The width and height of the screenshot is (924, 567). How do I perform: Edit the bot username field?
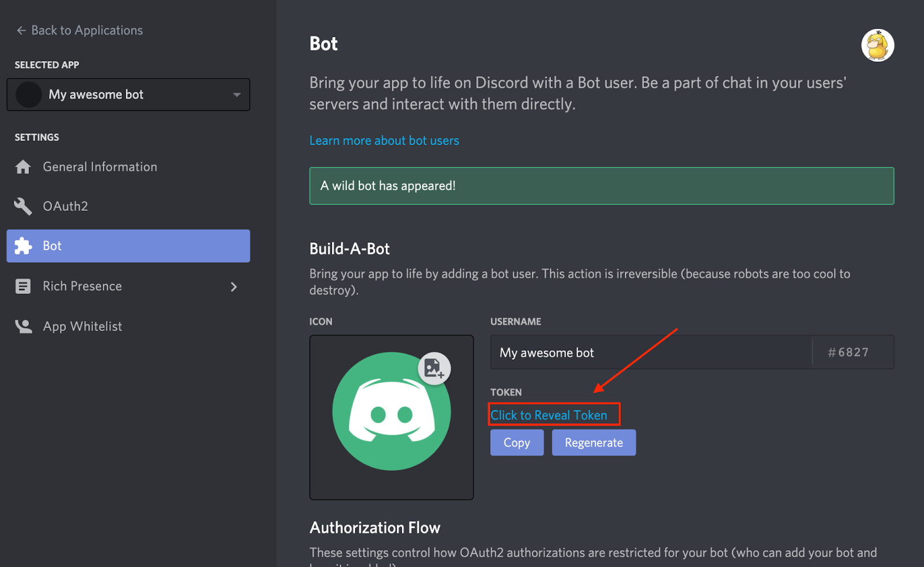point(651,352)
